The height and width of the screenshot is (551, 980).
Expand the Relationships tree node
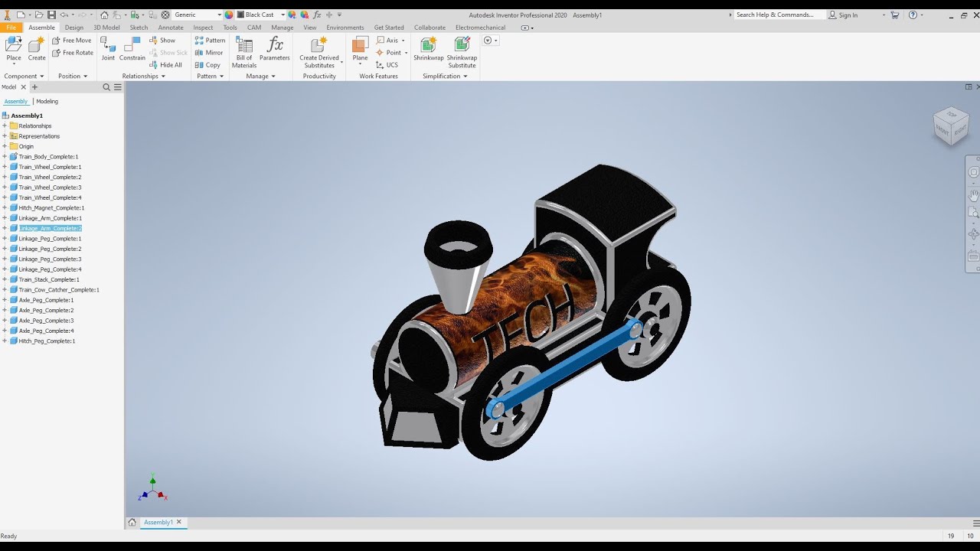pos(5,126)
